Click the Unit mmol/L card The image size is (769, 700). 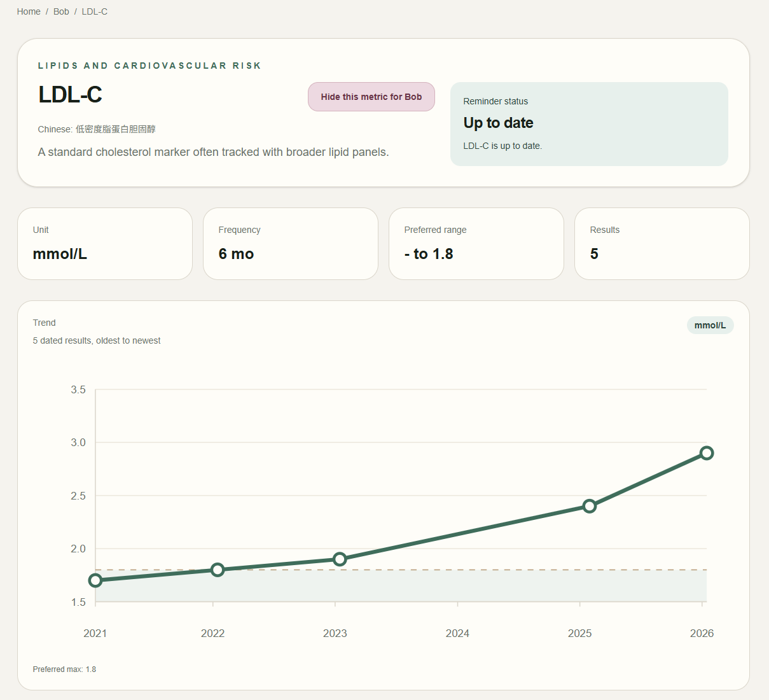coord(105,244)
